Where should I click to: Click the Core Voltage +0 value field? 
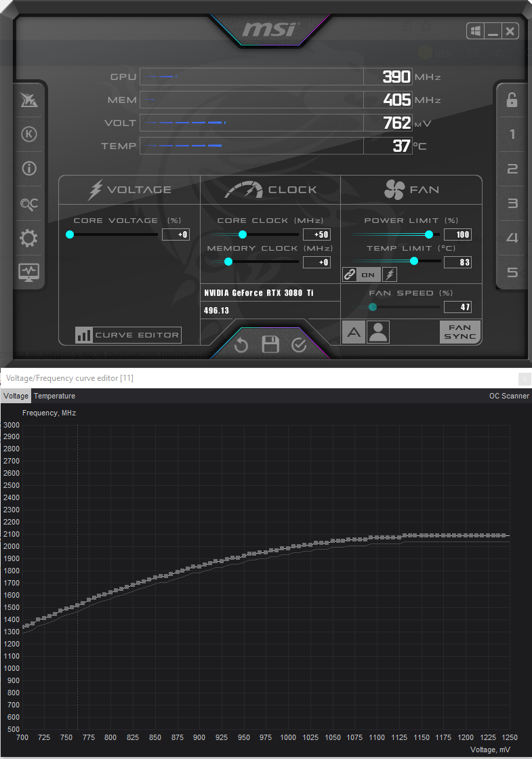tap(176, 234)
